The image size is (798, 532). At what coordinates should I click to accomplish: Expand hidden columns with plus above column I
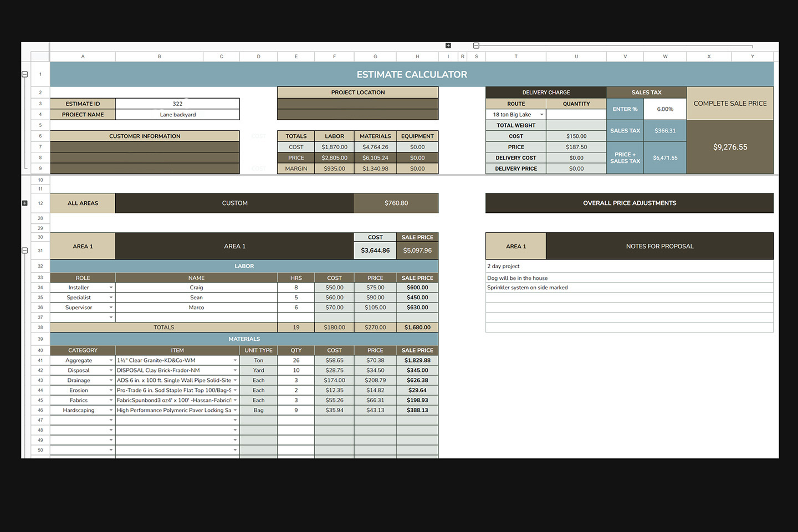448,45
